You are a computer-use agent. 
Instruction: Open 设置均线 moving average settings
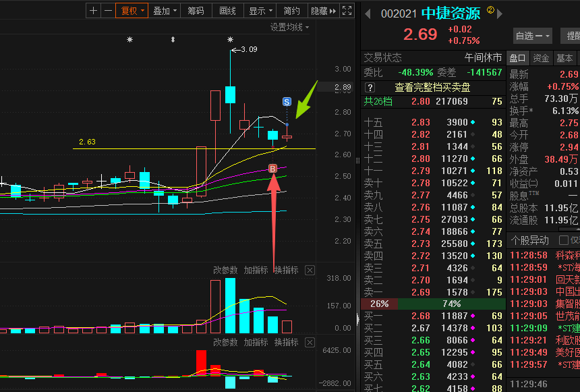[289, 27]
